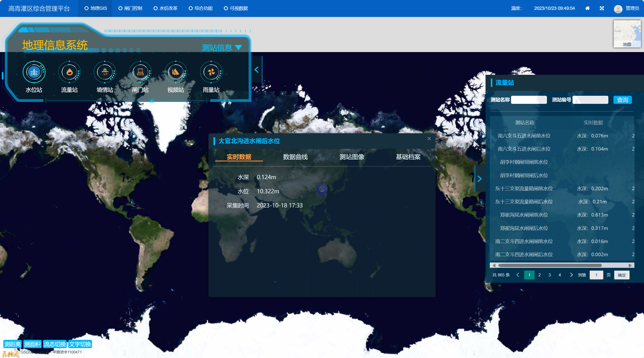Toggle 流态切换 flow state switch

[x=55, y=344]
